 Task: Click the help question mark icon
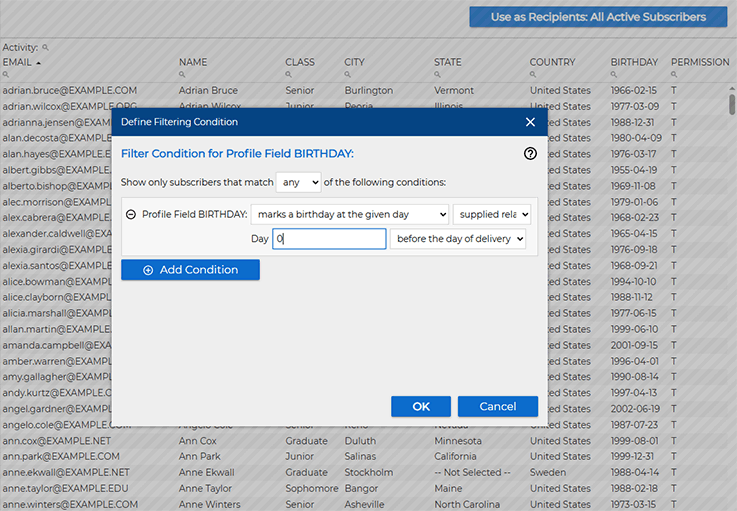coord(530,154)
